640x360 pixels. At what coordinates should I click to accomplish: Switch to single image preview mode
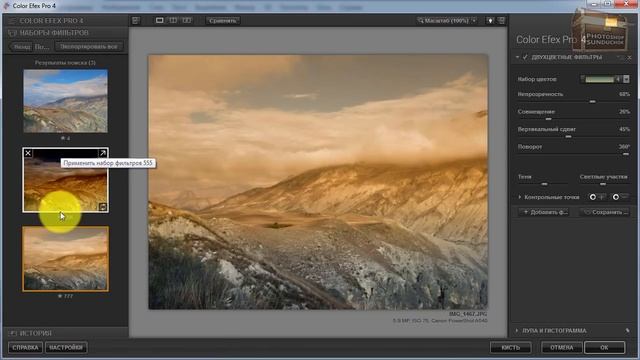pos(160,20)
